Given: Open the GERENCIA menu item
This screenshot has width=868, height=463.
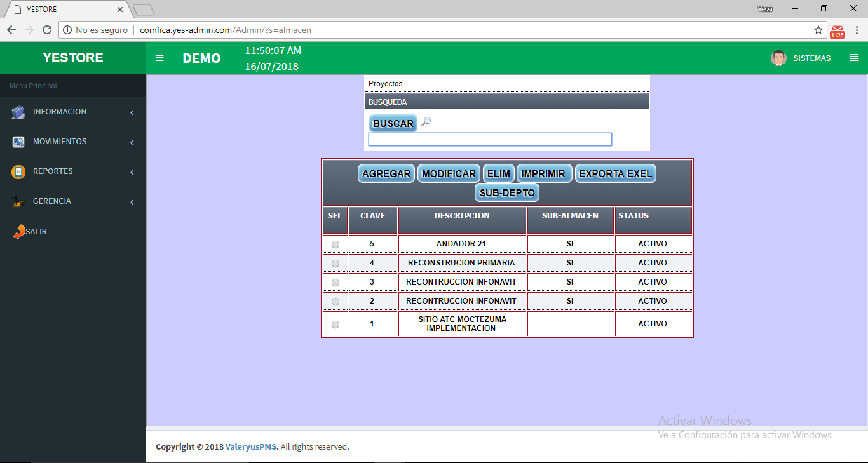Looking at the screenshot, I should pos(52,201).
